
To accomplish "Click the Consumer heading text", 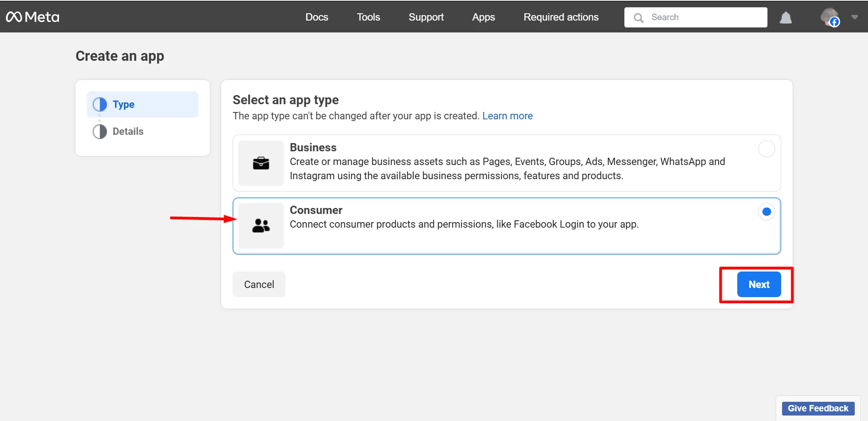I will click(316, 210).
